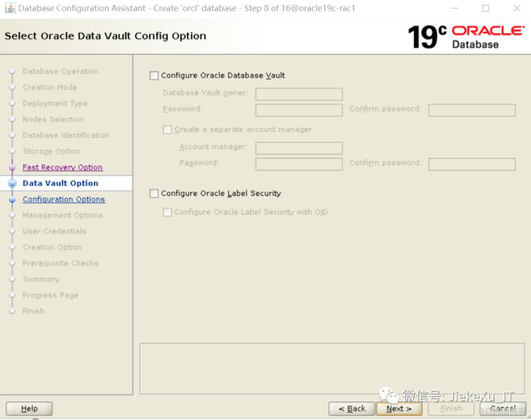The image size is (531, 420).
Task: Click the Oracle 19c Database logo
Action: pos(466,36)
